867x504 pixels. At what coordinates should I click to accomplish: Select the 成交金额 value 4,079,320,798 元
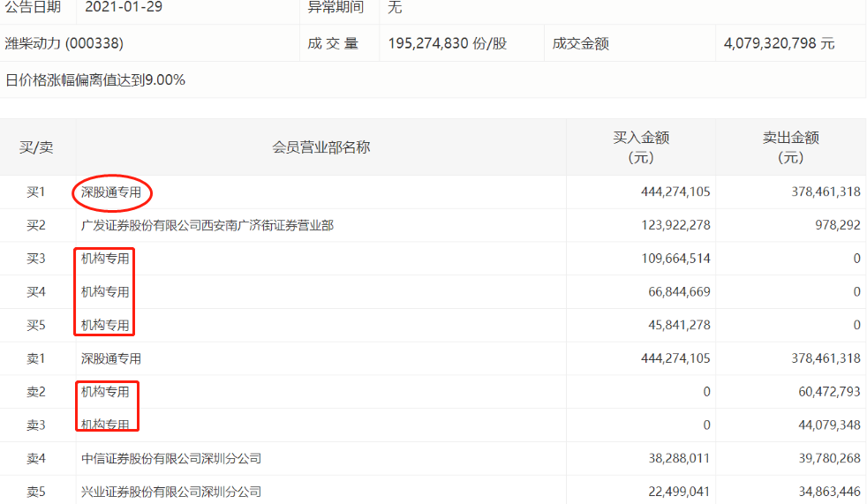click(x=777, y=43)
